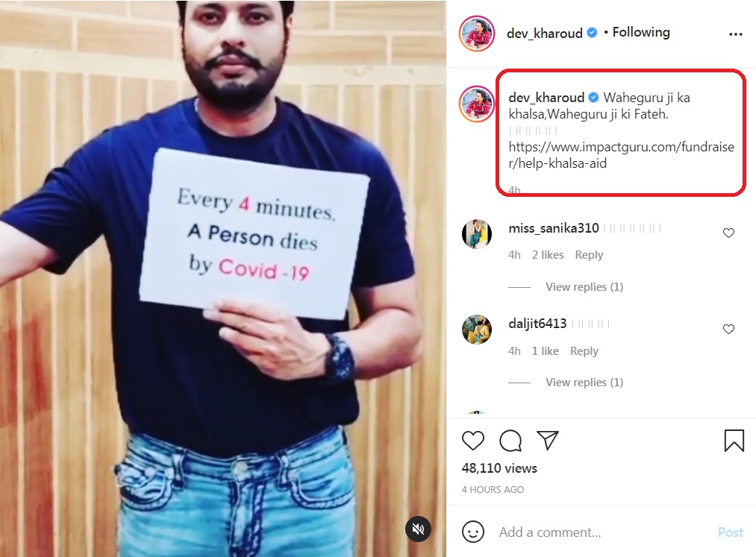Like the post with the heart icon
Screen dimensions: 756x557
point(473,441)
